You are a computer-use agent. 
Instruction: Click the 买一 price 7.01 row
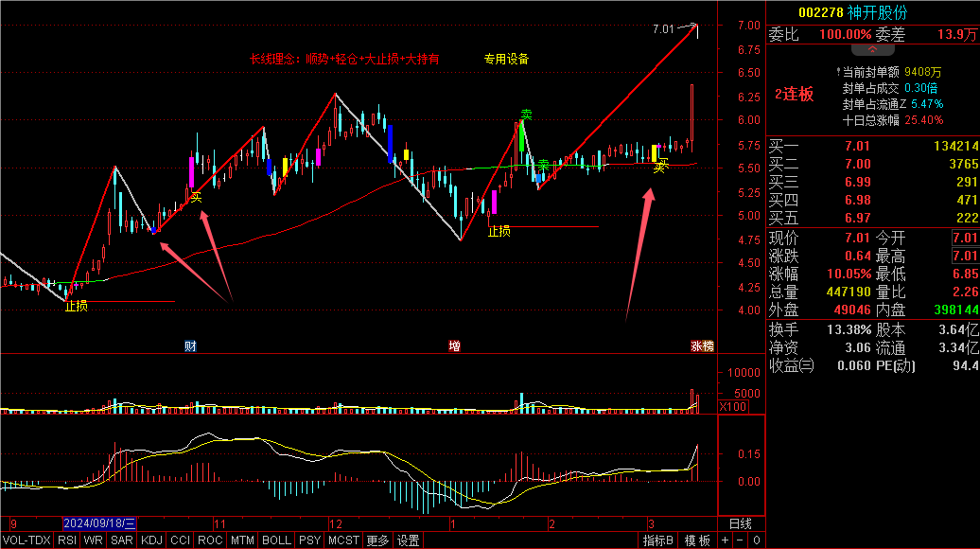pos(873,146)
